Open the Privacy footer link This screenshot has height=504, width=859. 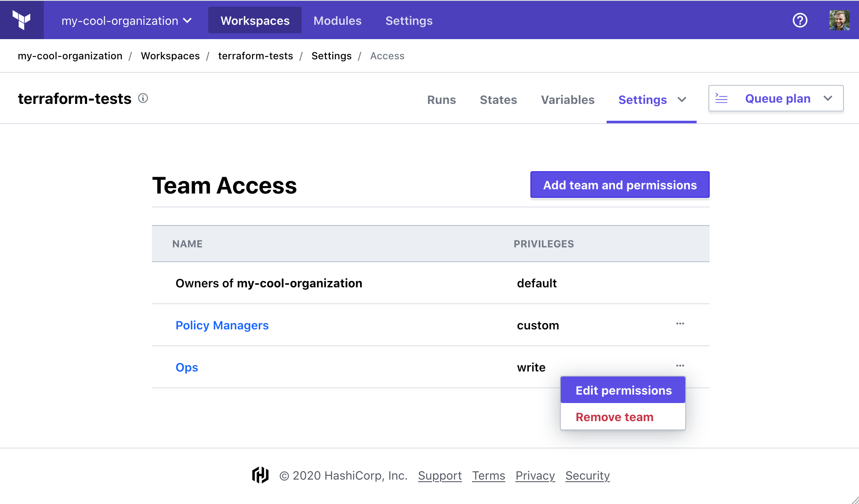pos(535,475)
